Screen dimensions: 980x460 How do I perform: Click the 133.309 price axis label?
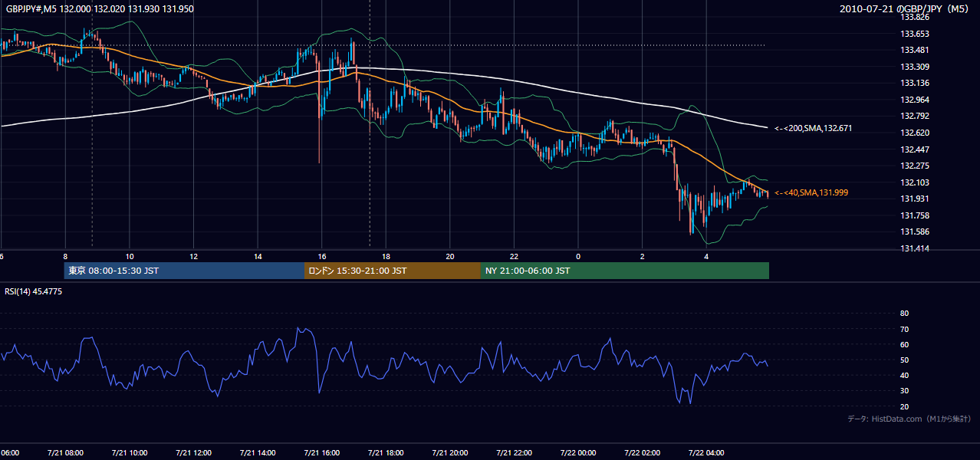914,67
